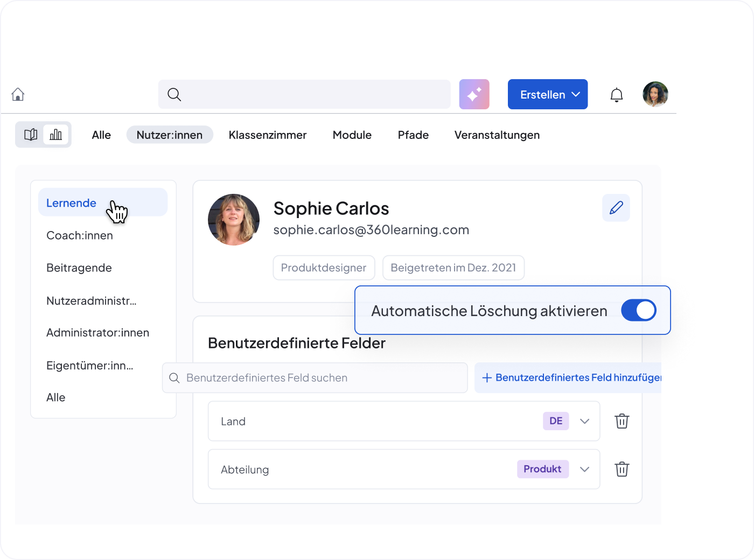Select Beitragende in the sidebar
The height and width of the screenshot is (560, 754).
[79, 268]
